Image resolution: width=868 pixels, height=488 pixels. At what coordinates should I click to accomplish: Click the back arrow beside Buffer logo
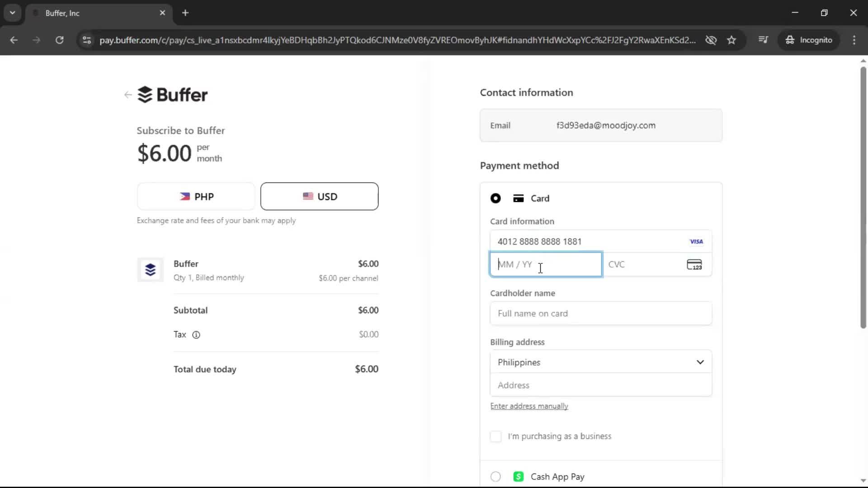(127, 94)
